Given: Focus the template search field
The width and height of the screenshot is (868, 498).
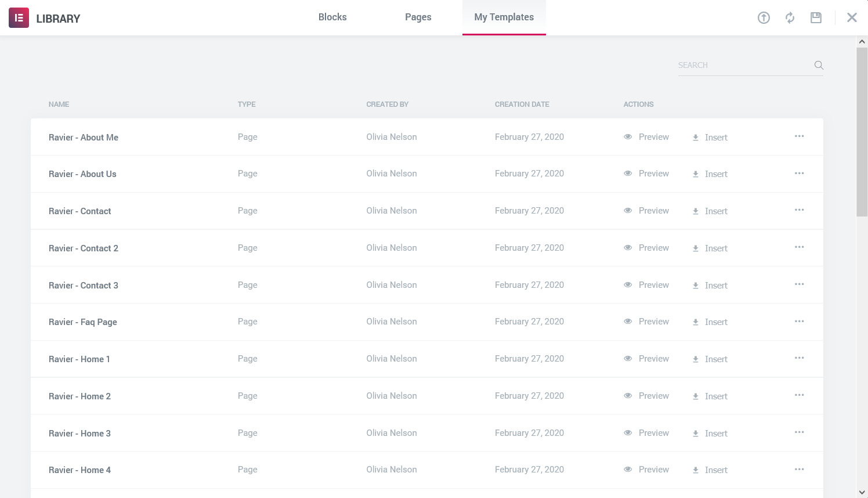Looking at the screenshot, I should 744,66.
